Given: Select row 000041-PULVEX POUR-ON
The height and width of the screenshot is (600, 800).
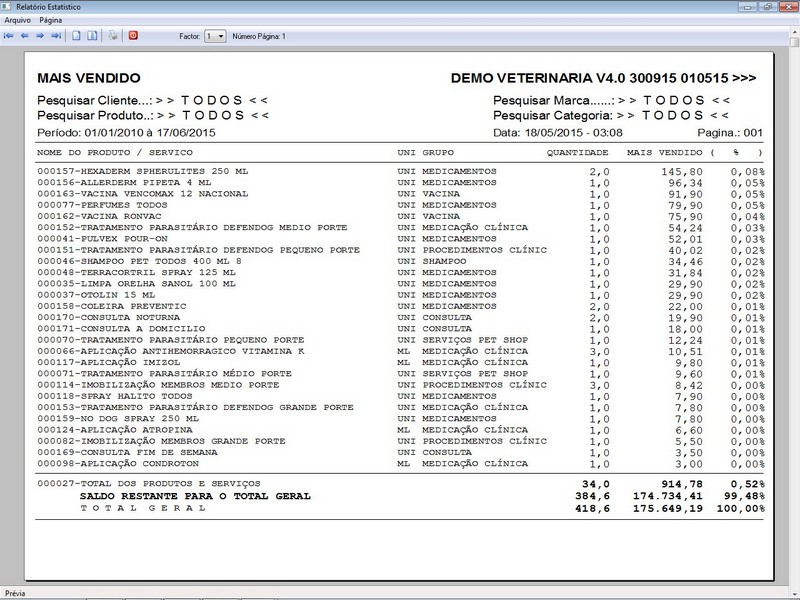Looking at the screenshot, I should [x=401, y=239].
